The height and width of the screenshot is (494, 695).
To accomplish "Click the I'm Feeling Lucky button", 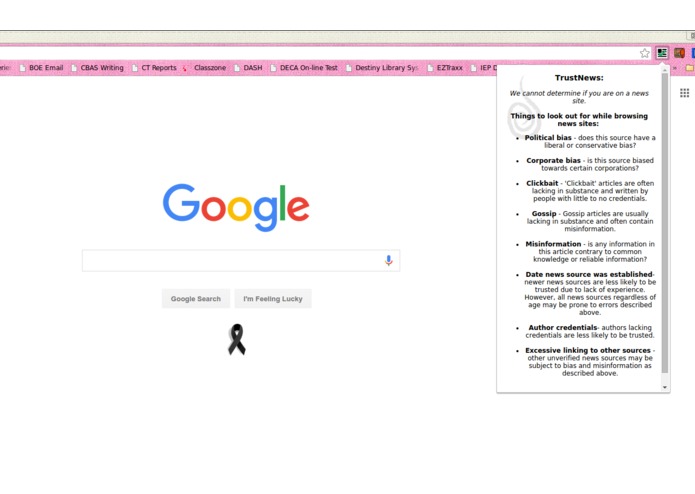I will click(x=273, y=299).
